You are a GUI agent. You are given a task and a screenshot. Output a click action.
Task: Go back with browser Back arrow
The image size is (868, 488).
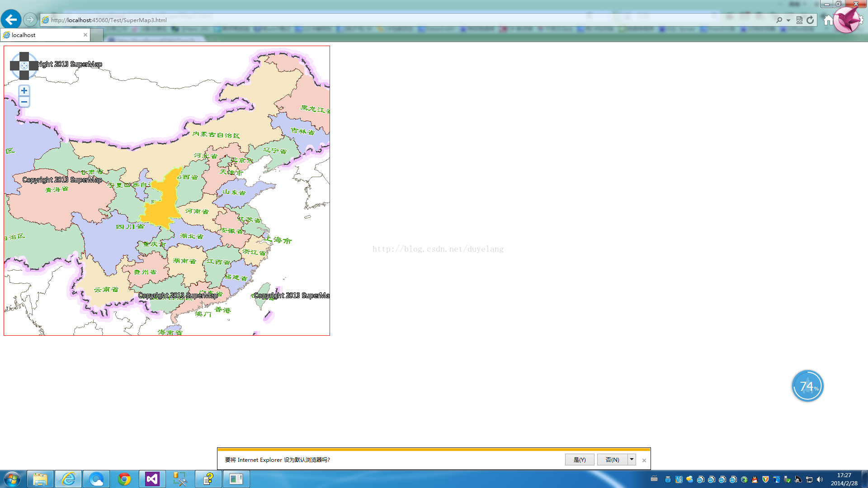coord(11,19)
